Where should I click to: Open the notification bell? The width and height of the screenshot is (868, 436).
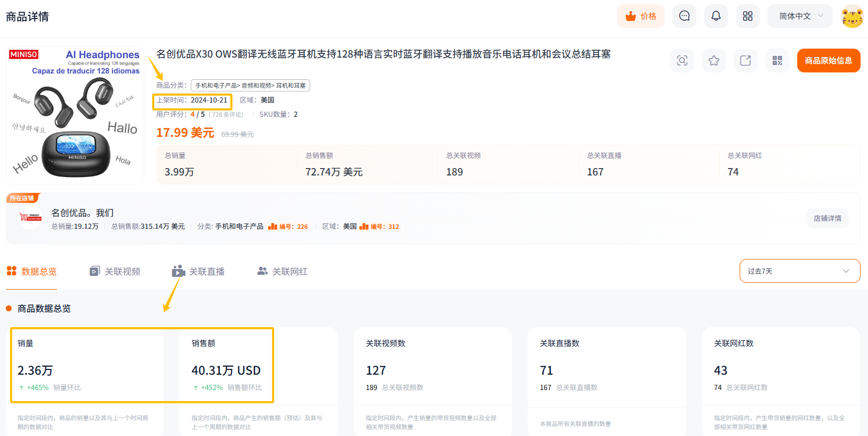click(716, 16)
